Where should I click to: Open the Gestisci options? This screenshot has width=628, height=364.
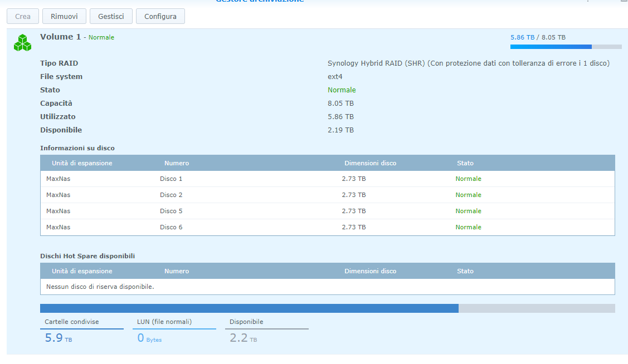coord(111,16)
